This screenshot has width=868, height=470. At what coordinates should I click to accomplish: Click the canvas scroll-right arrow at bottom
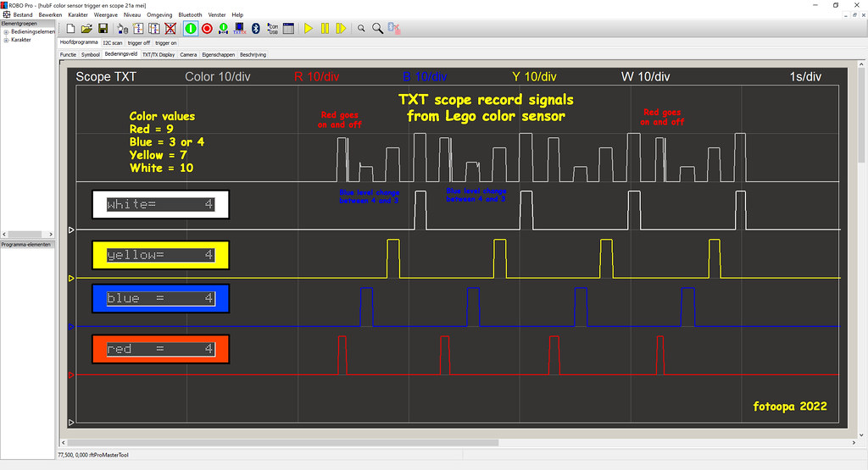click(x=853, y=442)
